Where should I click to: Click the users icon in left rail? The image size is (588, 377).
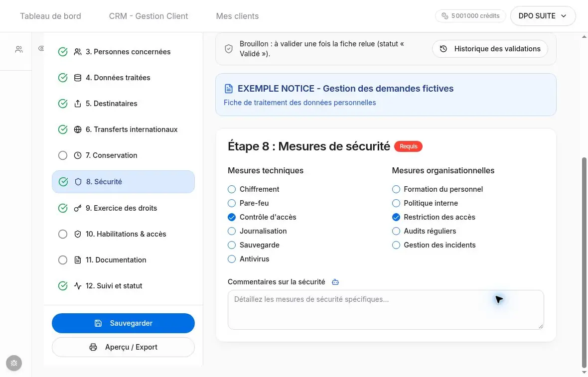[19, 49]
